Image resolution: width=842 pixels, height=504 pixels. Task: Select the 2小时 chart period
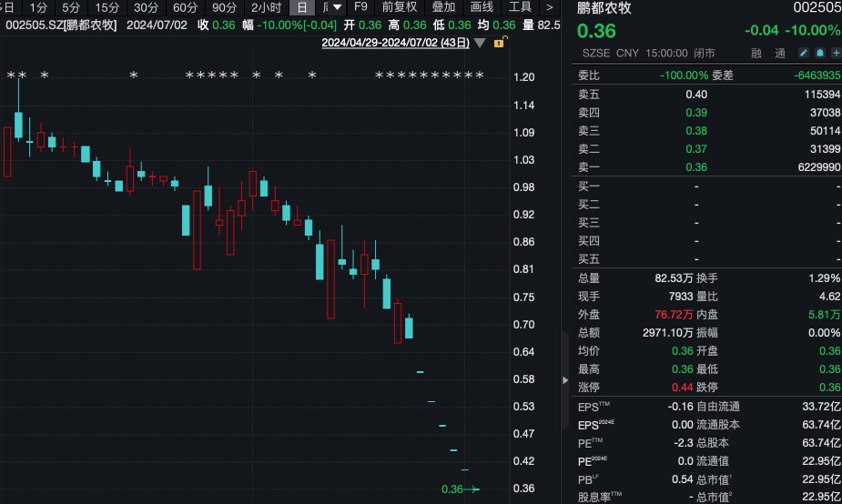(267, 7)
